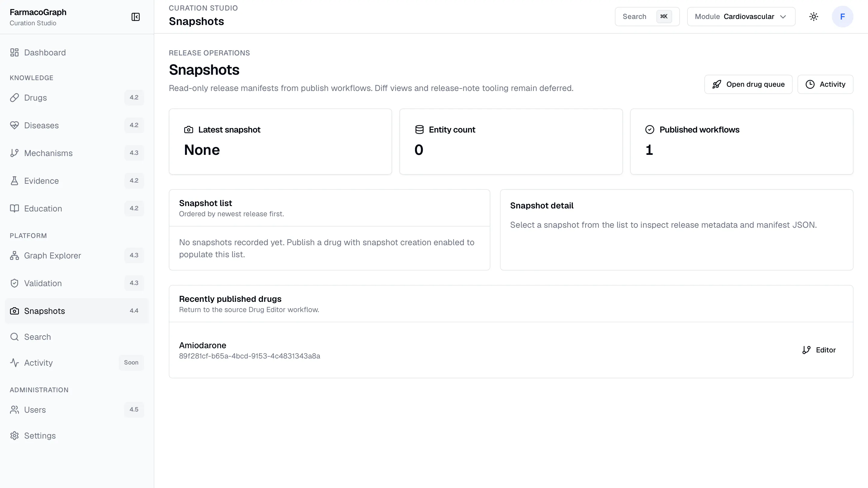
Task: Open Users administration page
Action: click(x=77, y=410)
